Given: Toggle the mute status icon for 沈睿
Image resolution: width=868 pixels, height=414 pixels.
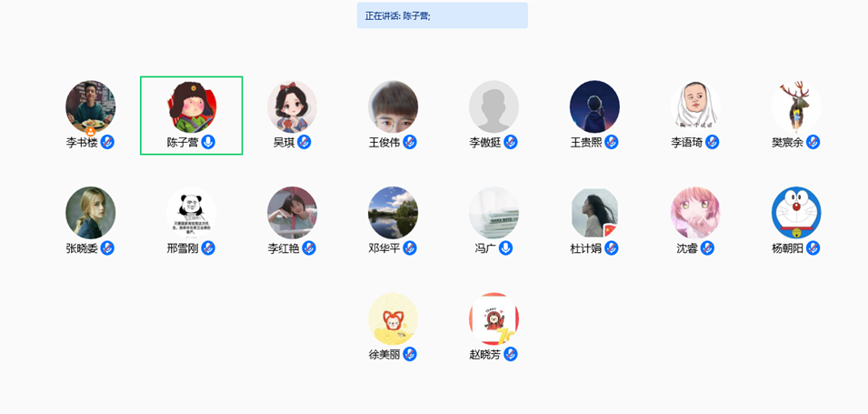Looking at the screenshot, I should click(x=707, y=247).
